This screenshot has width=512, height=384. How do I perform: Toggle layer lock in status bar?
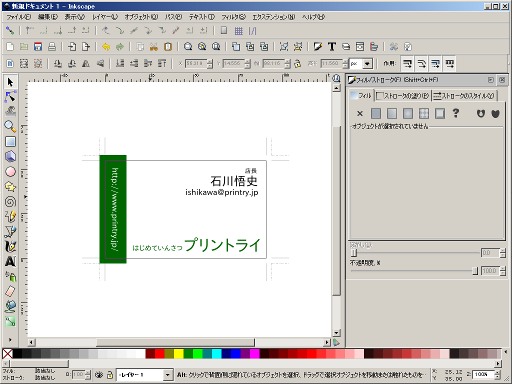click(x=110, y=375)
